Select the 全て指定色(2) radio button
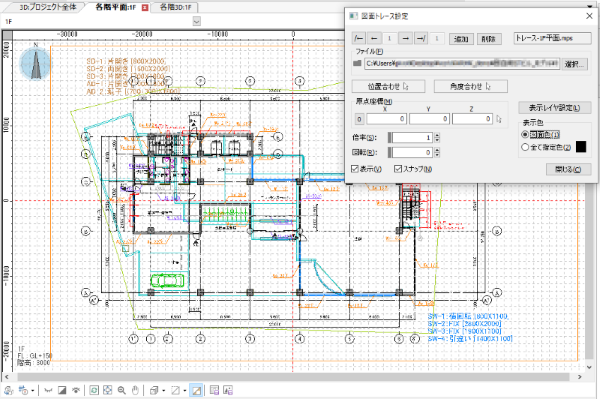The image size is (600, 399). 525,147
